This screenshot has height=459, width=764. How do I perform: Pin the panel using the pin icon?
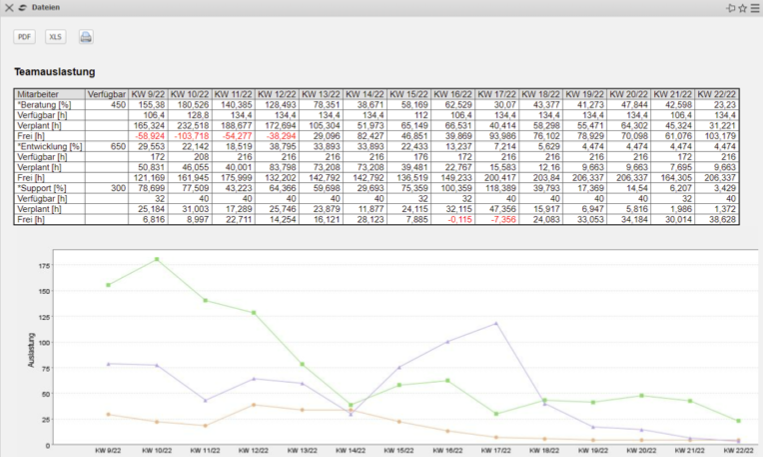pos(731,8)
